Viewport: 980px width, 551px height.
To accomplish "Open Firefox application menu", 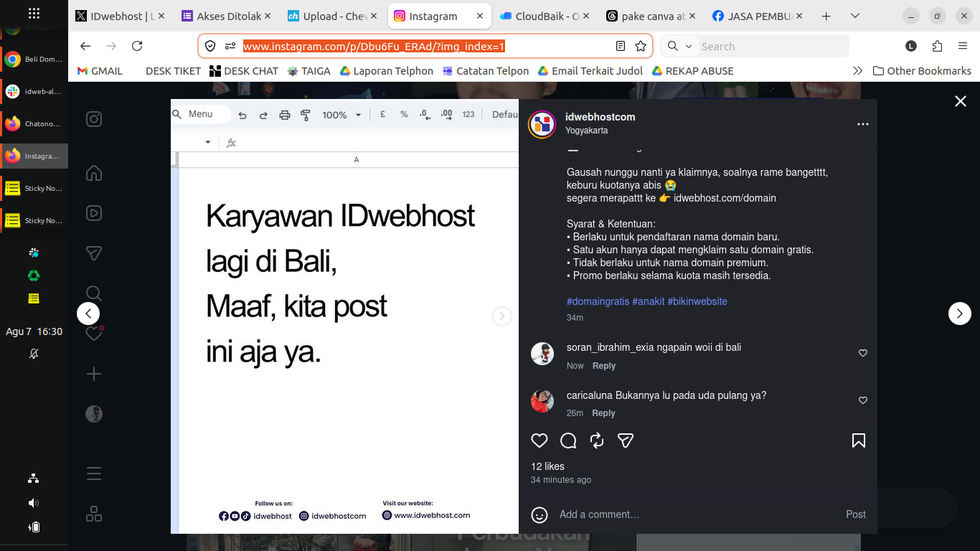I will 963,46.
